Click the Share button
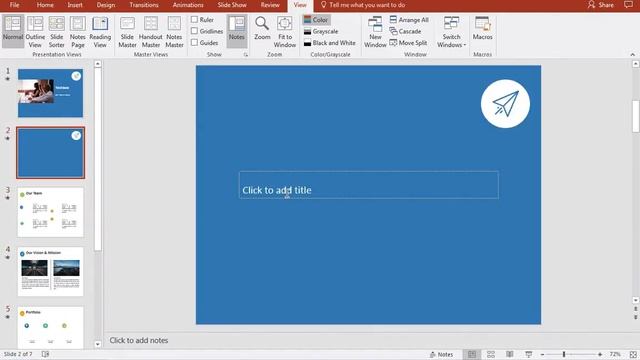Viewport: 640px width, 360px height. pos(601,5)
